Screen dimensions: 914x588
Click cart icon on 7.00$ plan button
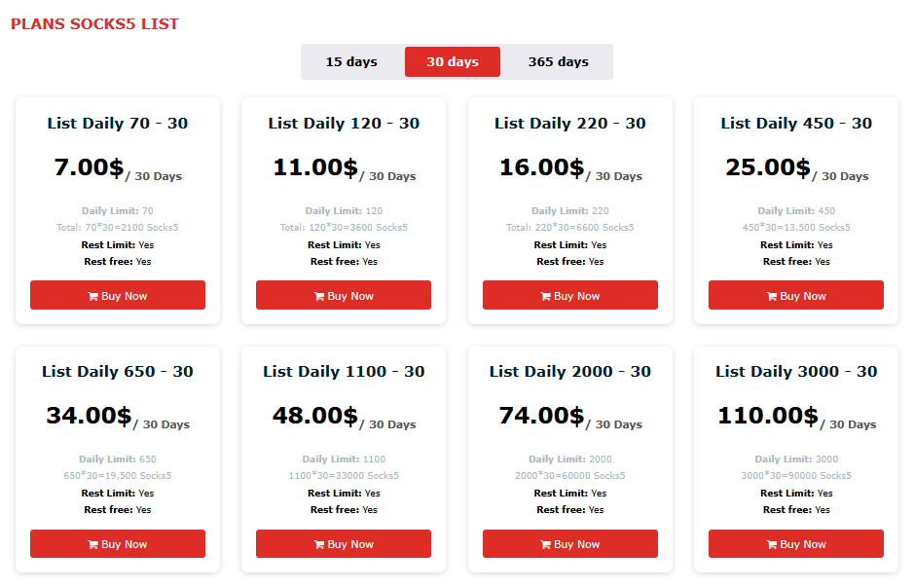[x=92, y=296]
